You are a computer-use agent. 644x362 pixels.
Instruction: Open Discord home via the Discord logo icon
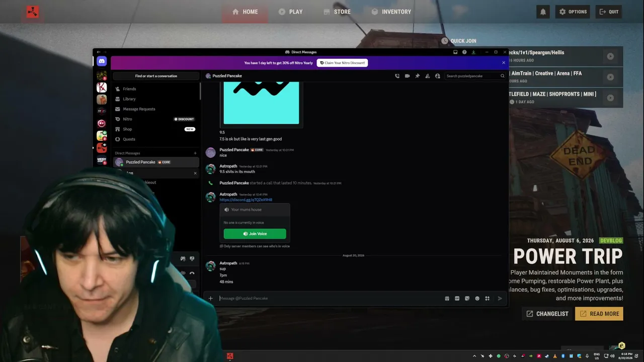[102, 61]
